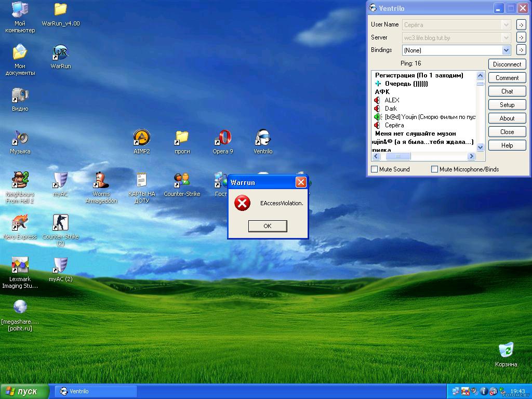Expand the Очередь channel with plus icon
This screenshot has width=532, height=399.
pos(378,84)
